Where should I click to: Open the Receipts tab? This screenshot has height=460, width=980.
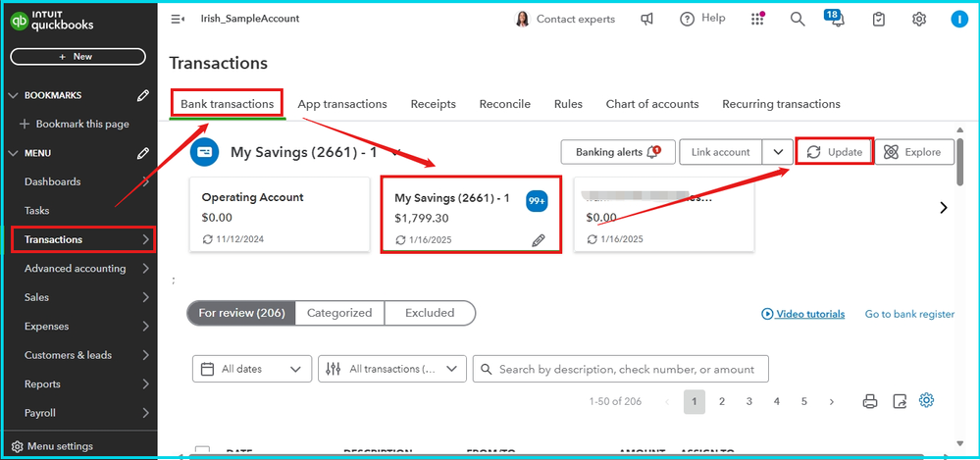click(x=434, y=104)
